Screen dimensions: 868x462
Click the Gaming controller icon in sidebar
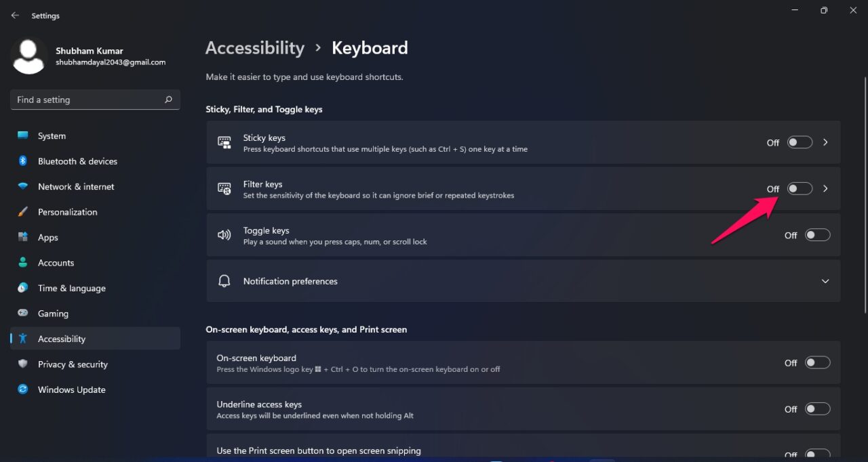24,313
